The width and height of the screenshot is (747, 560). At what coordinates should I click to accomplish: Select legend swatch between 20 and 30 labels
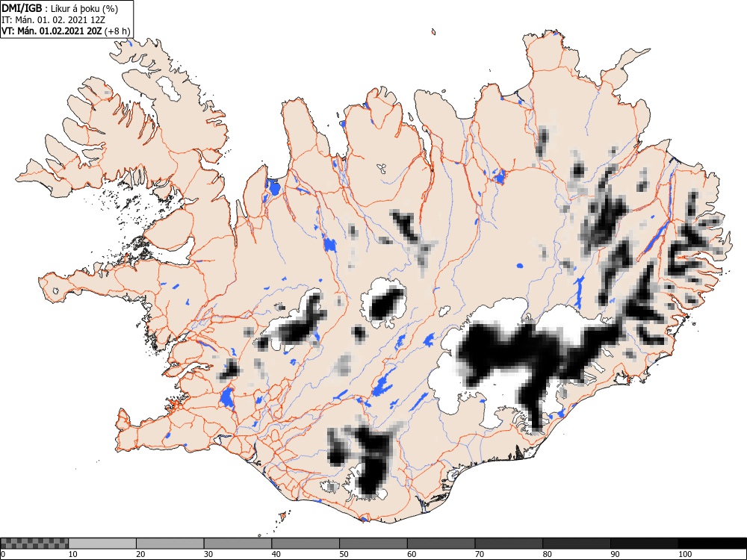click(170, 544)
